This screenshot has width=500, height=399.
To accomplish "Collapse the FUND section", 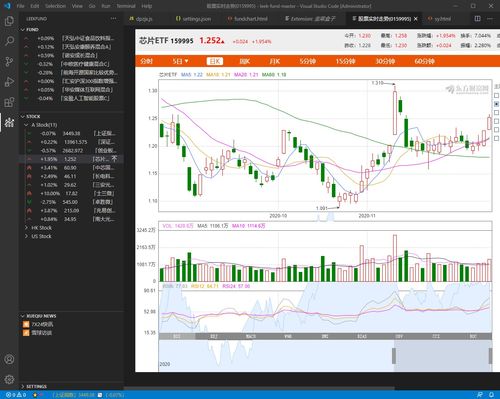I will pyautogui.click(x=23, y=30).
